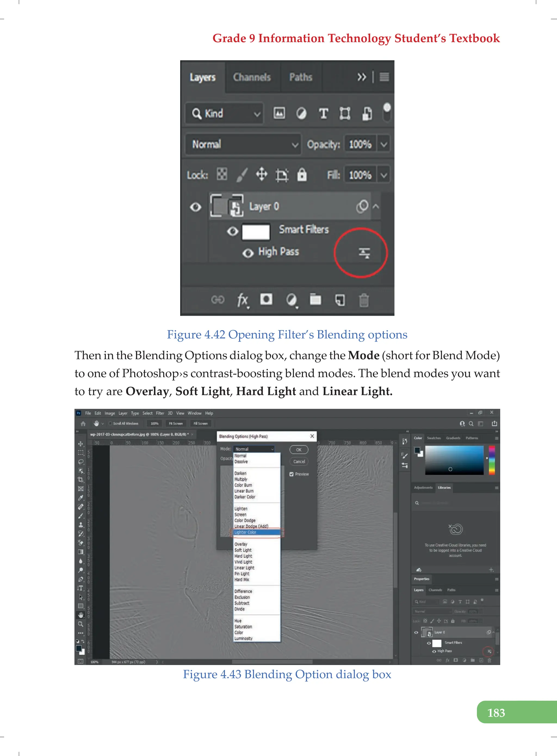The width and height of the screenshot is (557, 756).
Task: Open the Kind filter dropdown in enlarged panel
Action: pos(224,113)
